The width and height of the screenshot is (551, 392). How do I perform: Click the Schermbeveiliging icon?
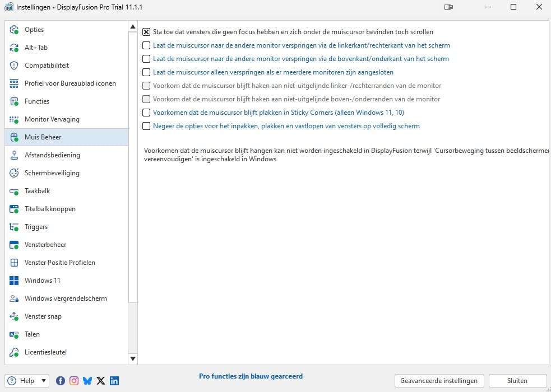click(14, 173)
